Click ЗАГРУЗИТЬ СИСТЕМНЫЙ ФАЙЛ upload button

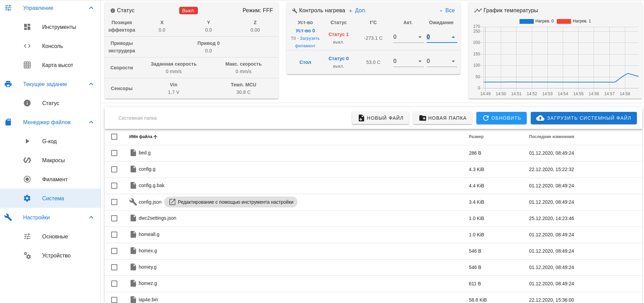coord(583,118)
